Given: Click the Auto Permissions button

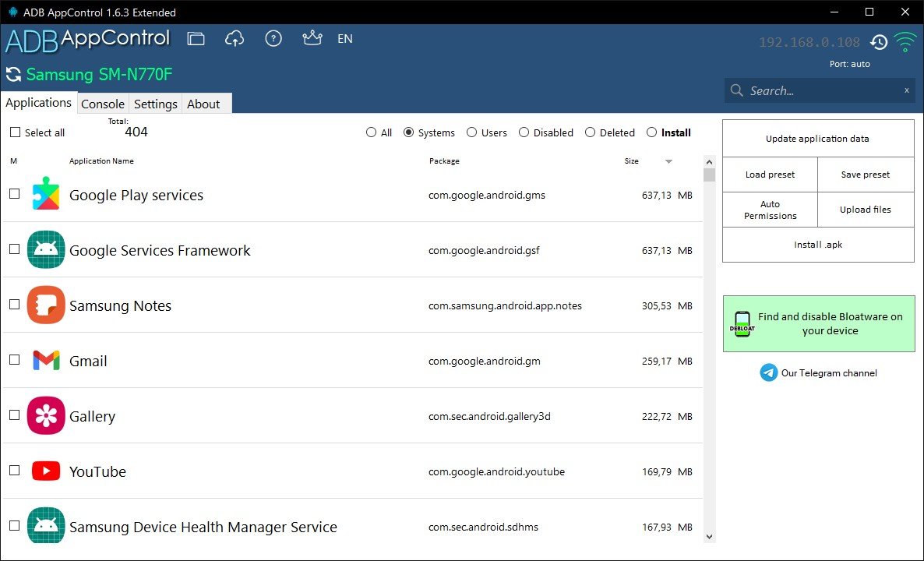Looking at the screenshot, I should coord(771,210).
